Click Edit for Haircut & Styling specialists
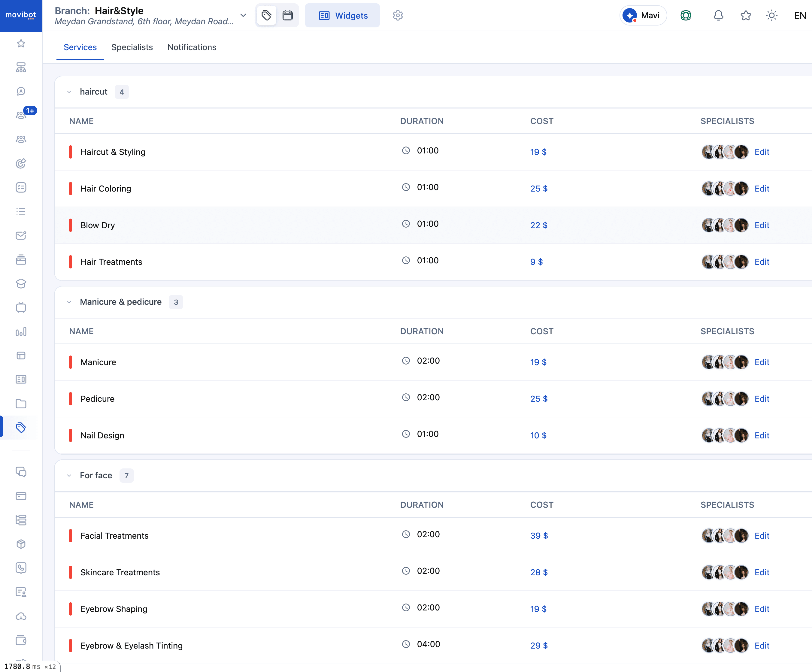 [x=762, y=152]
